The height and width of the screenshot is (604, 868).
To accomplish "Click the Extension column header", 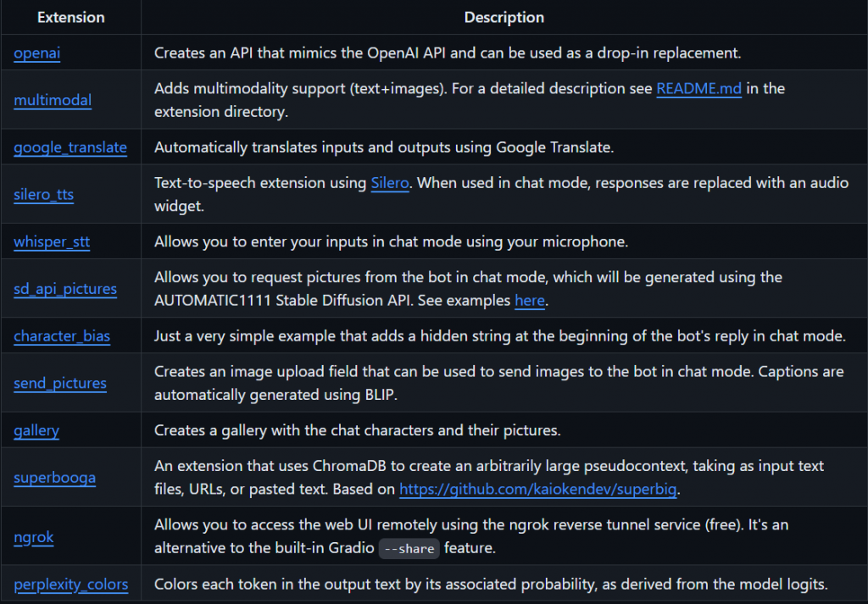I will click(71, 17).
